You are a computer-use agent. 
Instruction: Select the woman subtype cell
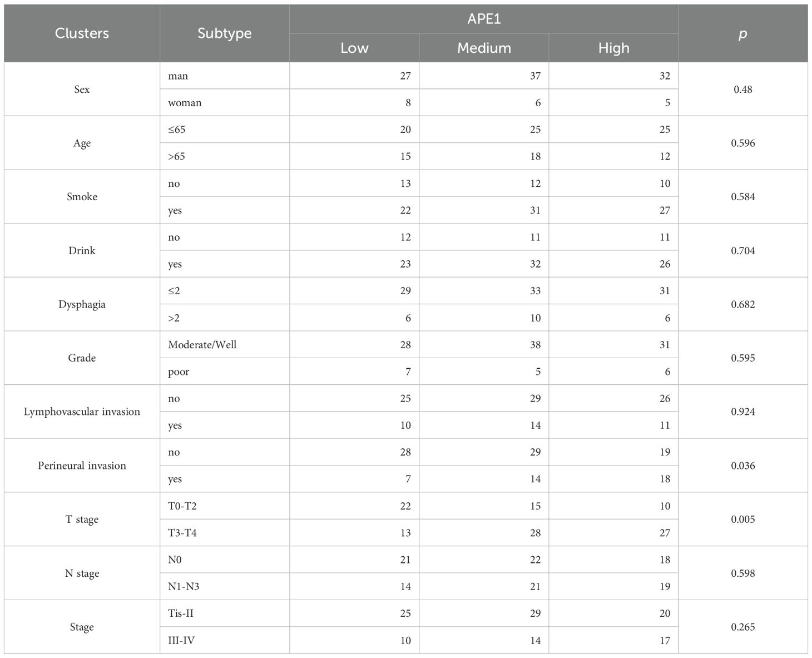[185, 103]
